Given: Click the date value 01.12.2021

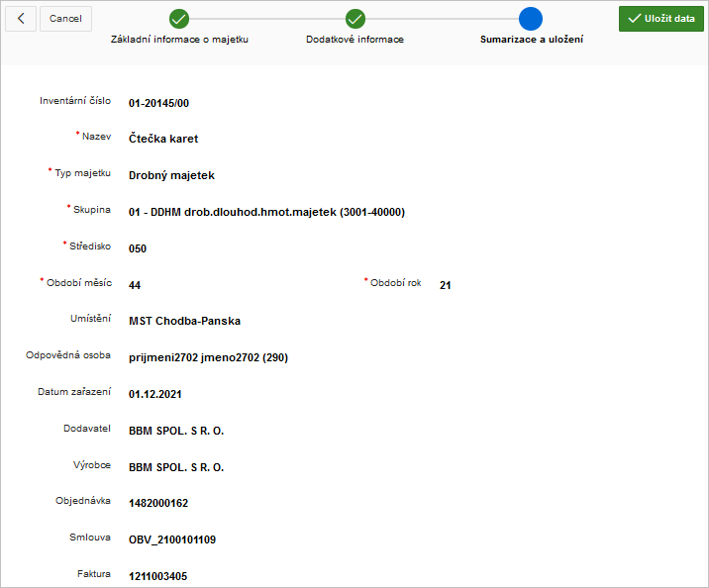Looking at the screenshot, I should pos(155,394).
